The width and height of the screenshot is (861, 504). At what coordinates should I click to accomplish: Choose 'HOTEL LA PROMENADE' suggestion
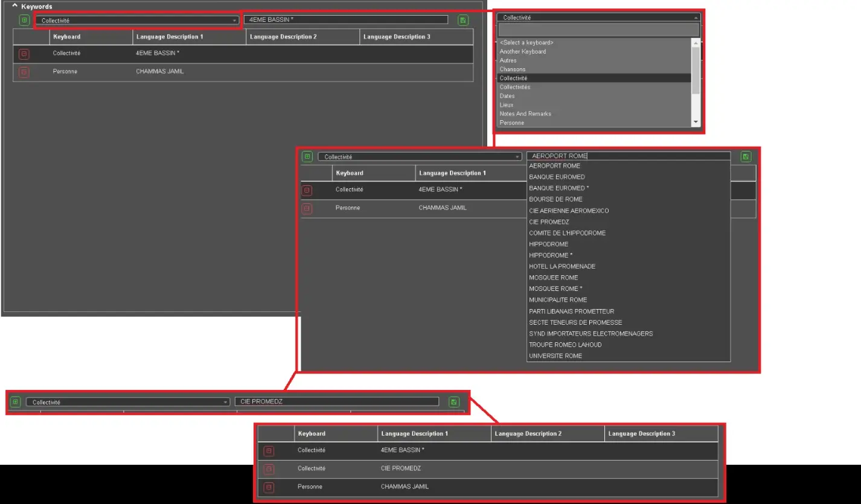(x=562, y=266)
